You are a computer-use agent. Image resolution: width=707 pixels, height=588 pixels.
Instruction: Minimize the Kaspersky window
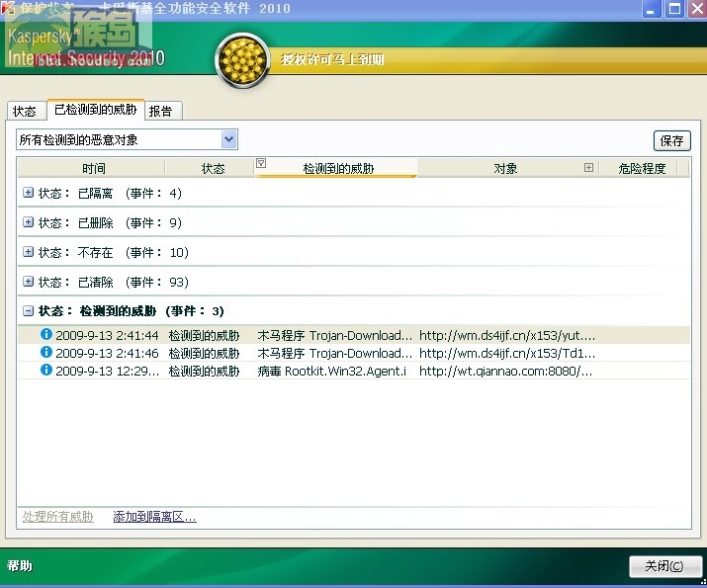pos(651,9)
